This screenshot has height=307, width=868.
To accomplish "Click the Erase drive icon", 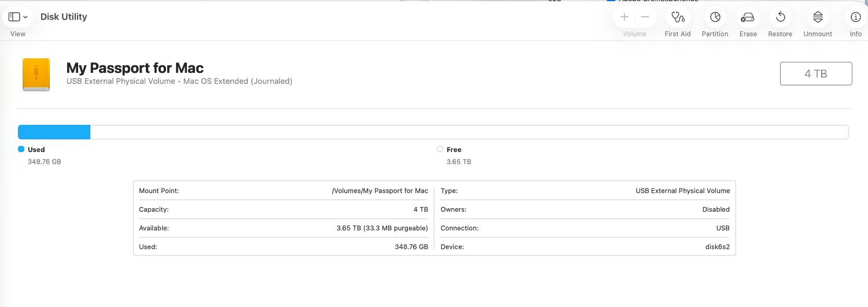I will 748,17.
